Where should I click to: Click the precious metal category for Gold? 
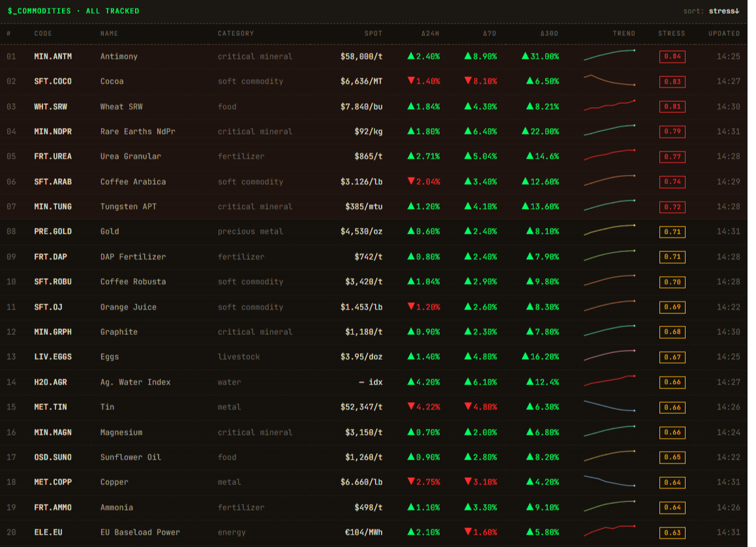tap(250, 232)
